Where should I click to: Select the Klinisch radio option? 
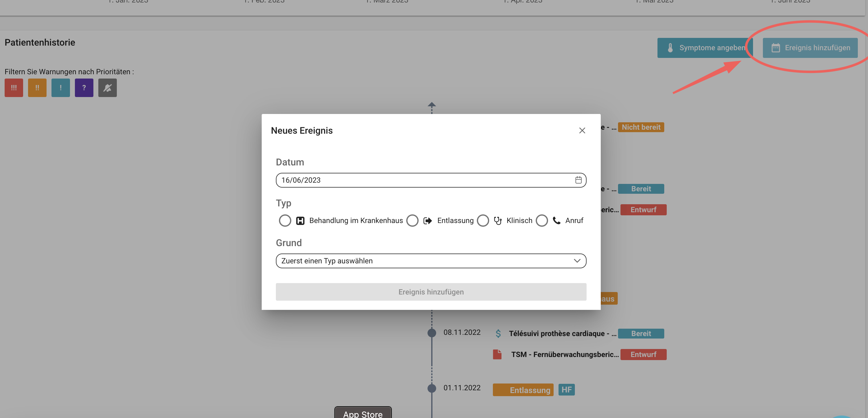(x=482, y=221)
